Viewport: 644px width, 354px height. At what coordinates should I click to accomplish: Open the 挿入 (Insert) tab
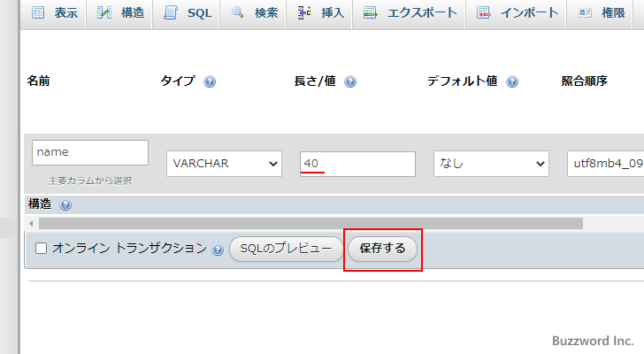click(320, 13)
